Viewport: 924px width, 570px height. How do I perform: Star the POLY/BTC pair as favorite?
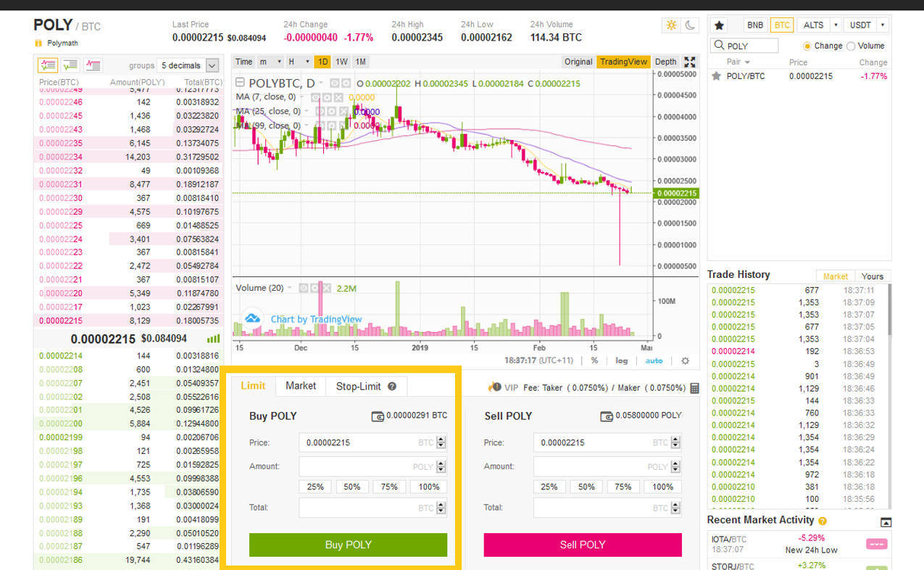717,75
